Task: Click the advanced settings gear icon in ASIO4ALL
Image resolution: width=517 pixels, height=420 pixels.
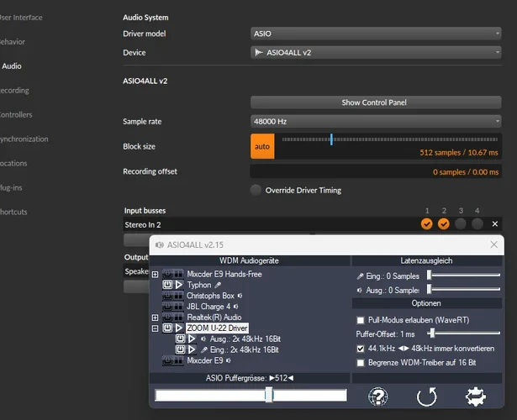Action: coord(477,396)
